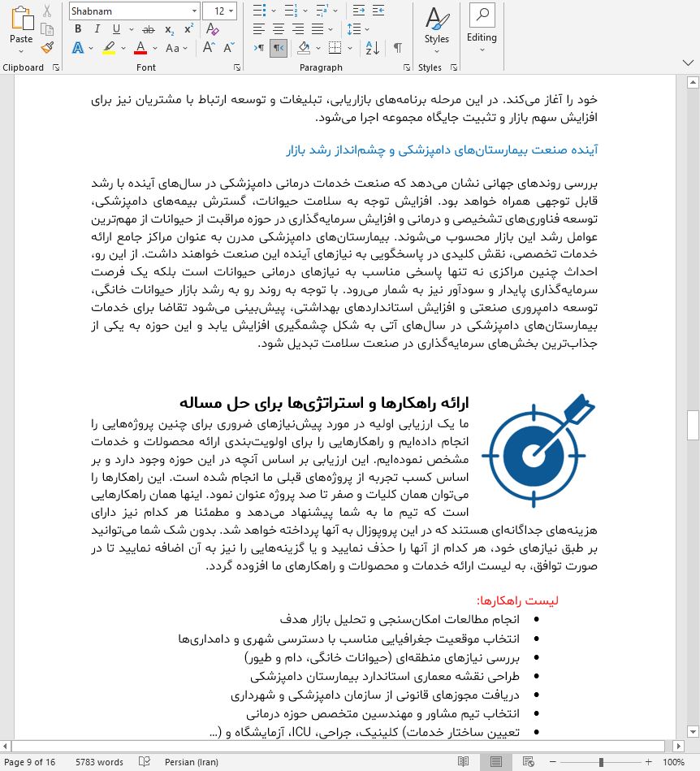Open the Line Spacing dropdown arrow
This screenshot has width=700, height=771.
367,29
